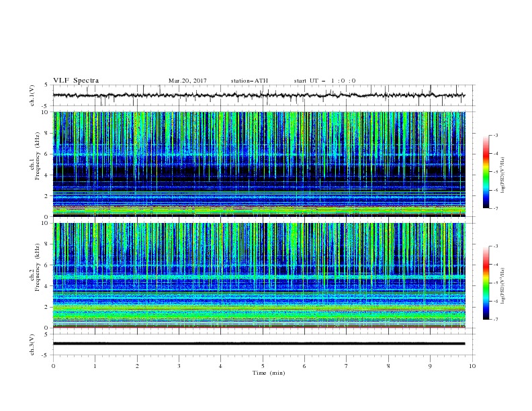Click time axis tick label "0"
This screenshot has width=532, height=411.
53,366
